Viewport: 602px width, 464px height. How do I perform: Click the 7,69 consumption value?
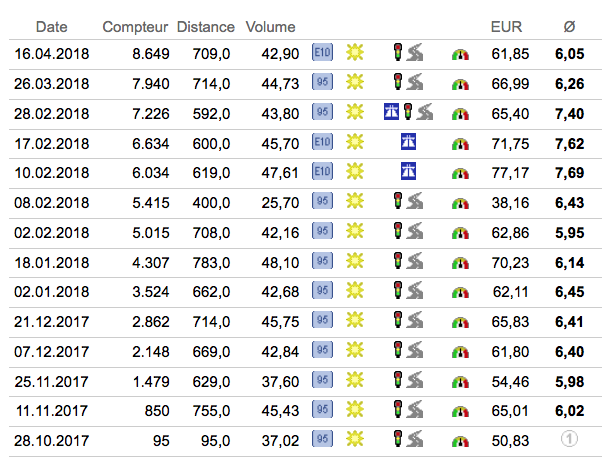click(x=569, y=172)
